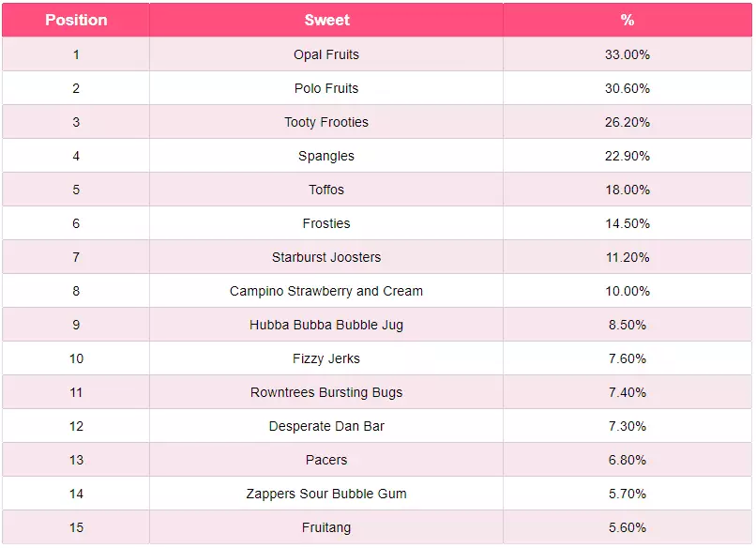Click the Position column header
The image size is (756, 548).
click(76, 20)
